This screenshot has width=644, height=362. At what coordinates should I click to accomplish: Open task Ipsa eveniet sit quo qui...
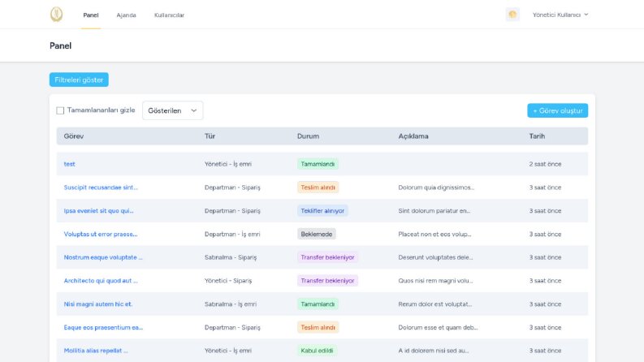pyautogui.click(x=98, y=210)
